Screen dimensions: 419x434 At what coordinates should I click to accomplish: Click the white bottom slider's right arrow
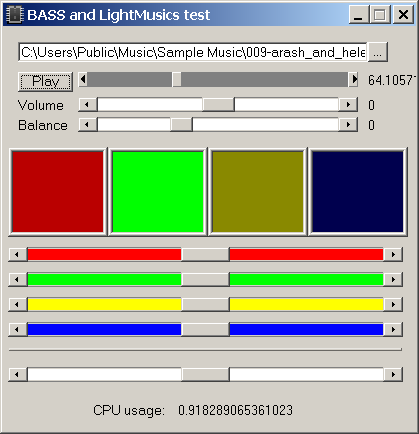393,374
